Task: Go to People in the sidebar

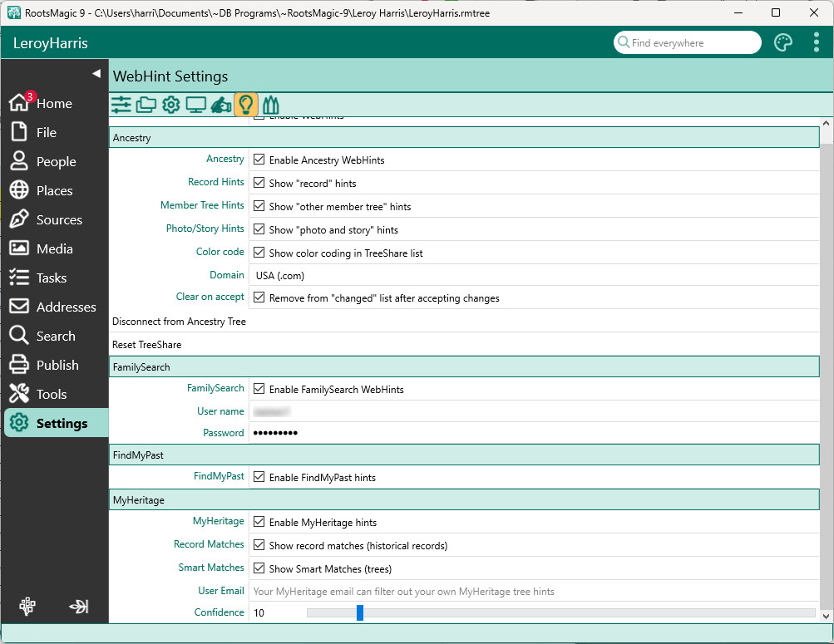Action: pos(56,162)
